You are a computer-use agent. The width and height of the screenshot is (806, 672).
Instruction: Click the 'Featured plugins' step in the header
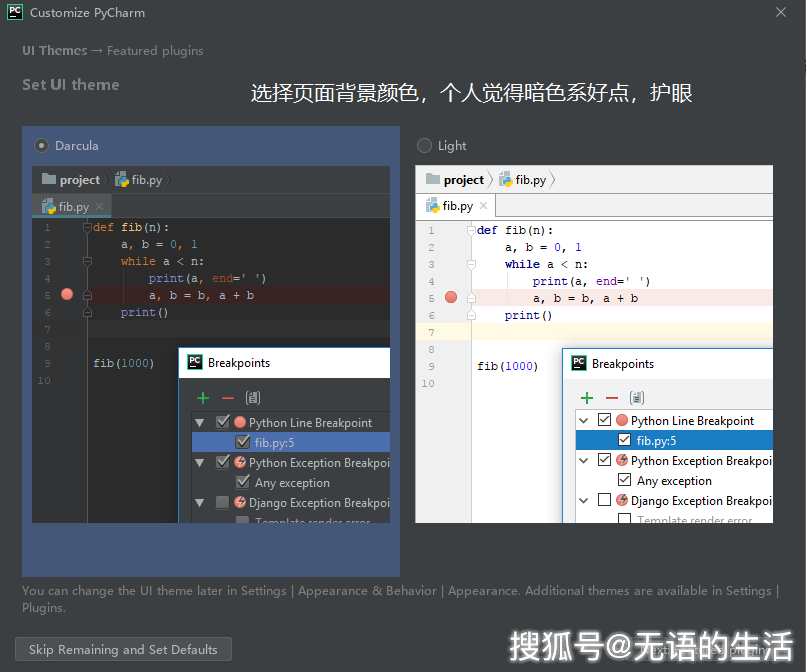155,50
